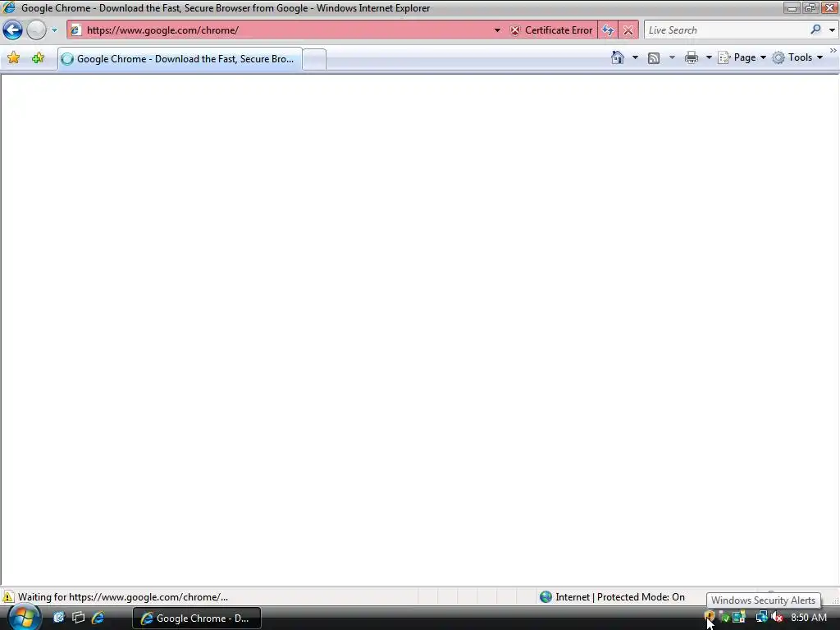
Task: Print the page with the printer icon
Action: (691, 58)
